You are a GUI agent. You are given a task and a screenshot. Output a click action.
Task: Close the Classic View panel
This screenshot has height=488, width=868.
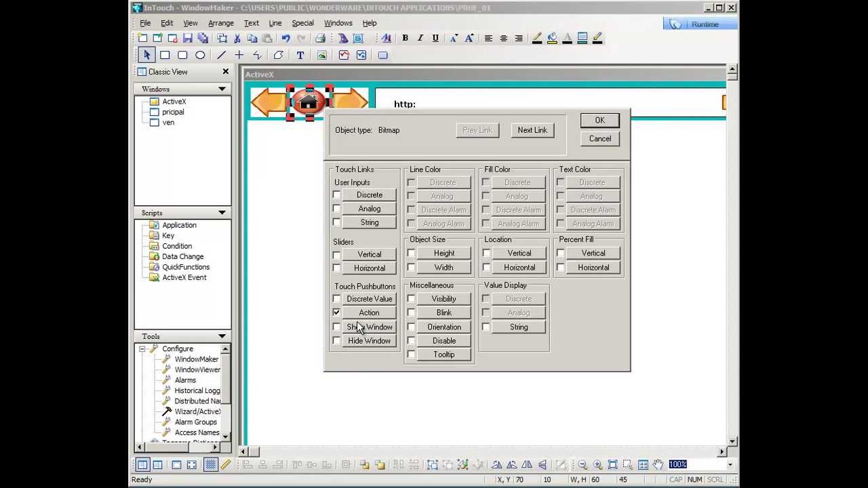click(x=226, y=71)
